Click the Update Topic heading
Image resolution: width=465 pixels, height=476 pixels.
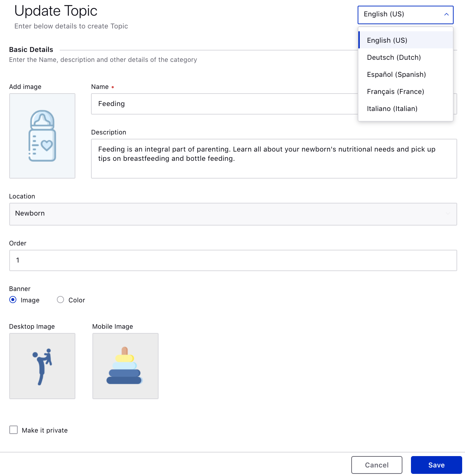coord(56,11)
